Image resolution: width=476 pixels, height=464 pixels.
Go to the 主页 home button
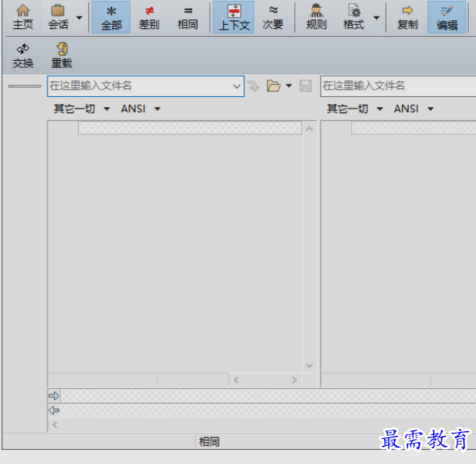tap(23, 17)
